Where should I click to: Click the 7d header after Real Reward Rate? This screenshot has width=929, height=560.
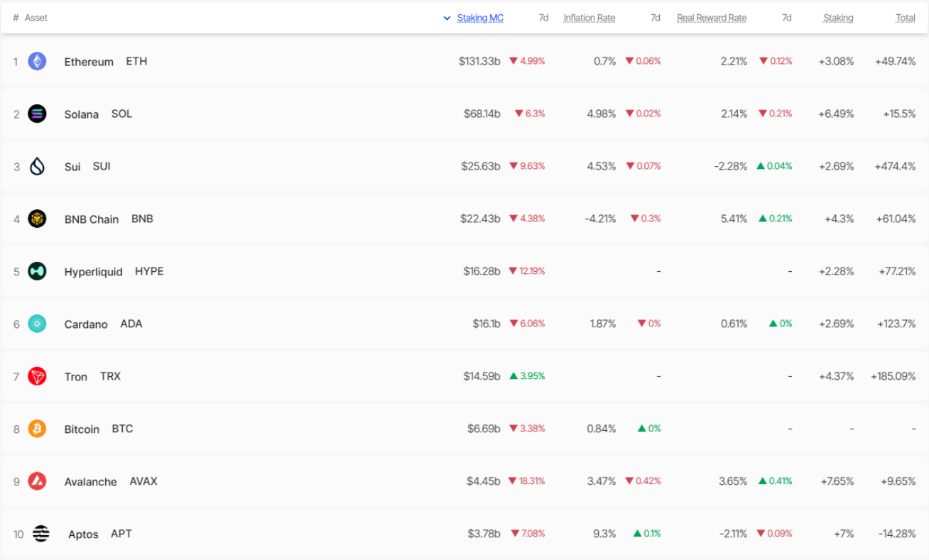[x=786, y=18]
